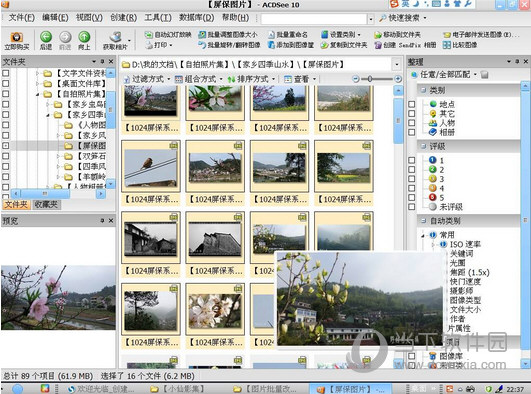Check the box for 人物 category

coord(411,123)
